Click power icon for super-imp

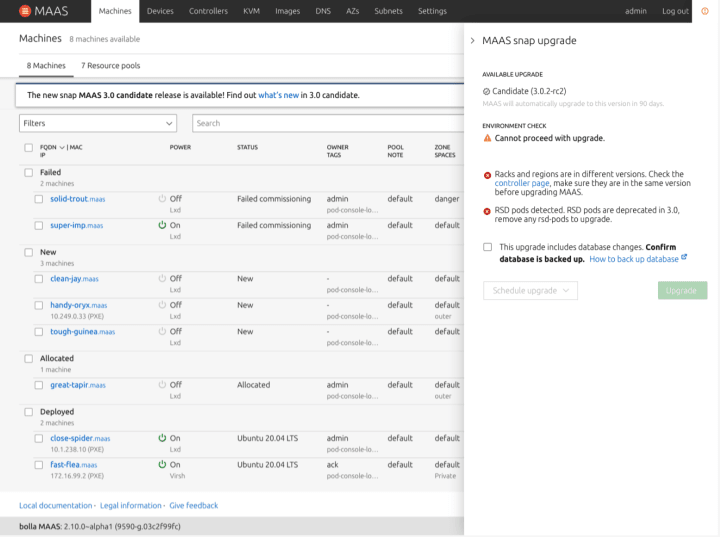coord(162,225)
